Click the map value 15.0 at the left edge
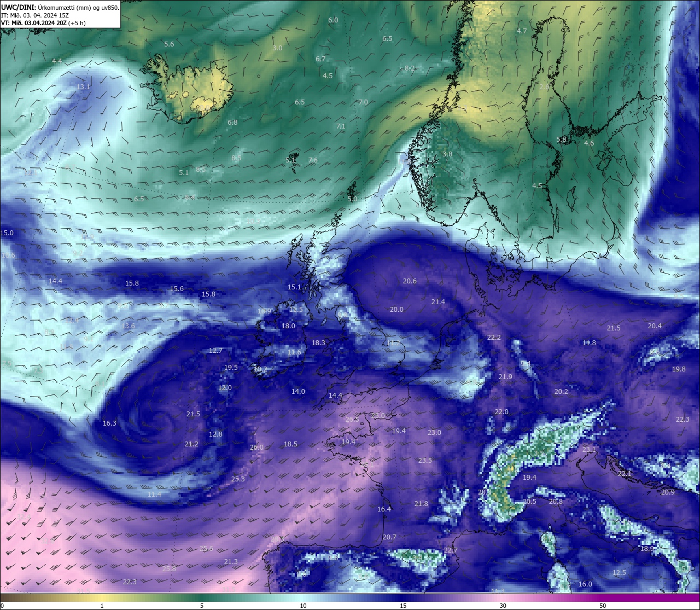The height and width of the screenshot is (610, 700). [7, 233]
